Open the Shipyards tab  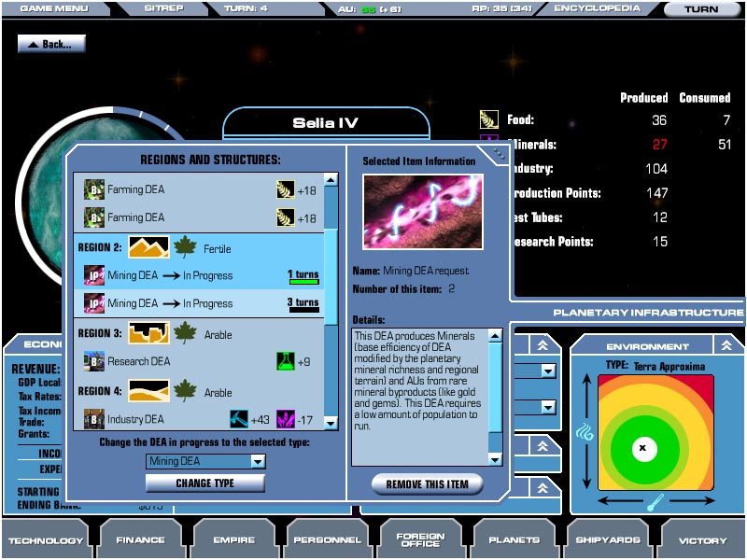(608, 539)
